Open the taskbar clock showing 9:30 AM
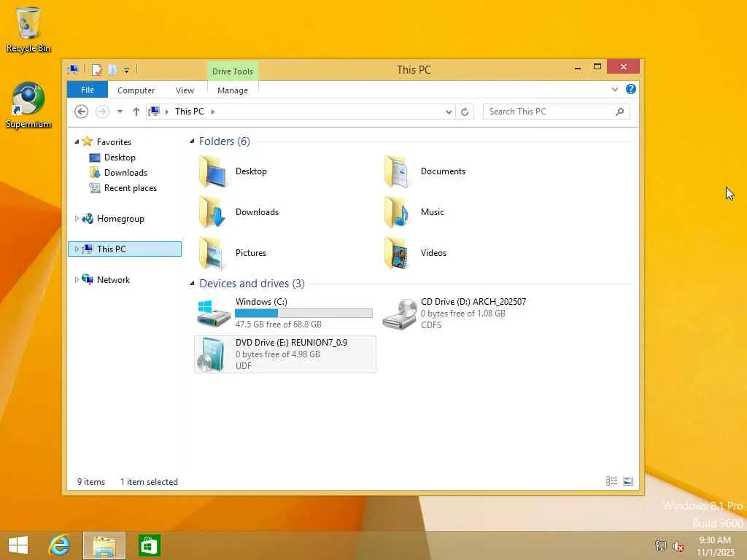Image resolution: width=747 pixels, height=560 pixels. click(x=715, y=546)
